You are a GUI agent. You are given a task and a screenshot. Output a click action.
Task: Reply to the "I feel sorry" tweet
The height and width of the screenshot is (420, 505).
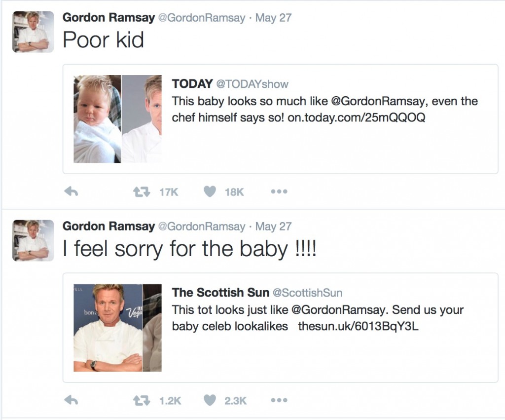(72, 401)
